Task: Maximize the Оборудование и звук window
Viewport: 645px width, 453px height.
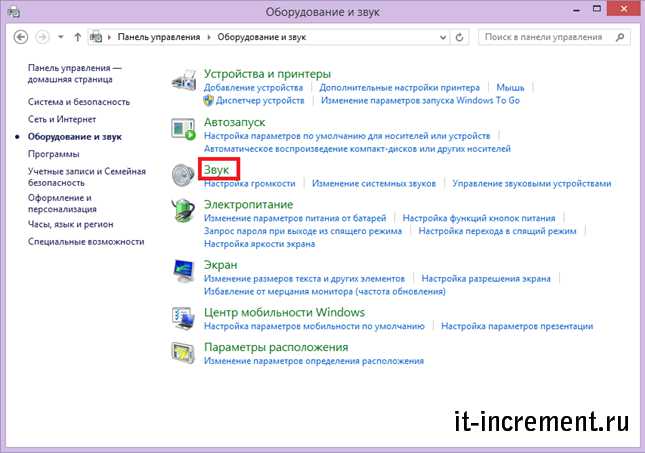Action: coord(597,9)
